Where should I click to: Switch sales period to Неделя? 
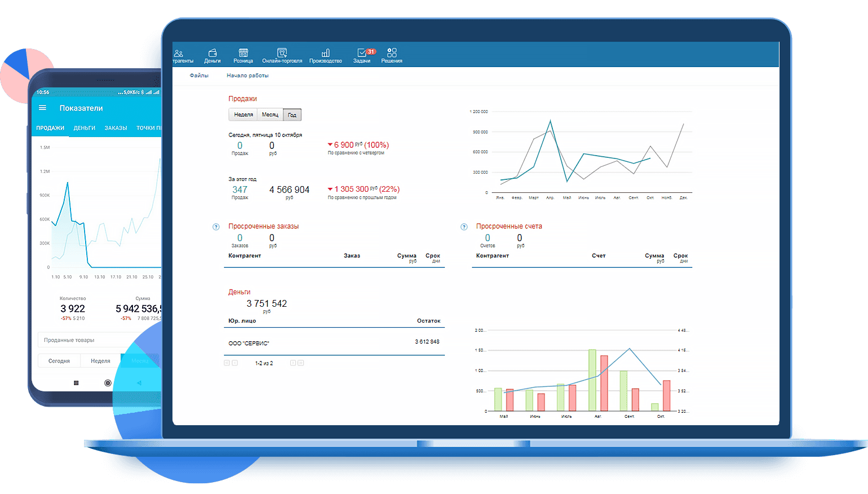[x=243, y=115]
